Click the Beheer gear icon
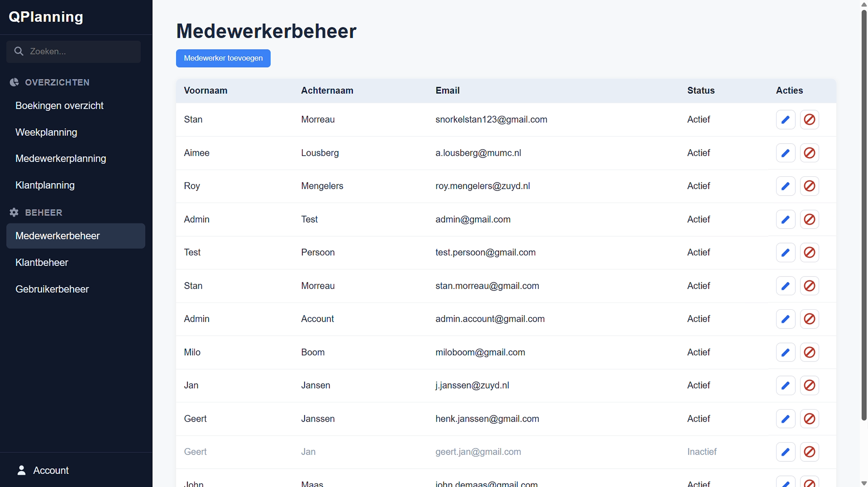This screenshot has width=868, height=487. [14, 212]
